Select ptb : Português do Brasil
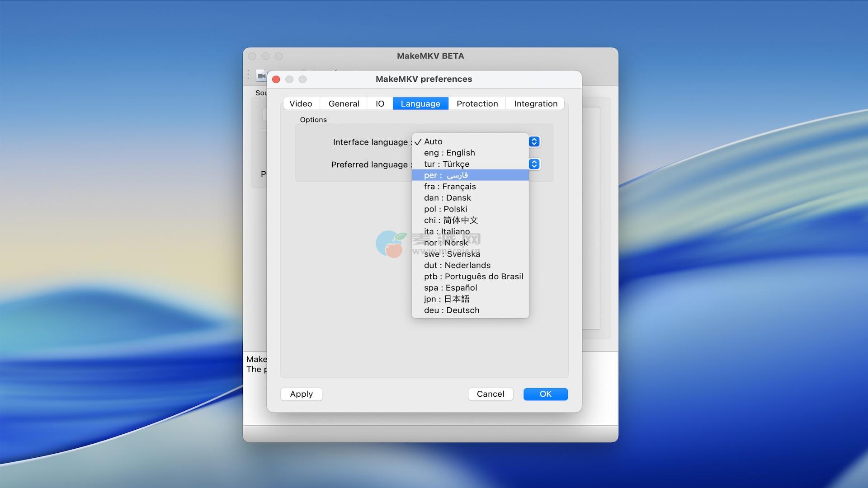 pyautogui.click(x=473, y=277)
